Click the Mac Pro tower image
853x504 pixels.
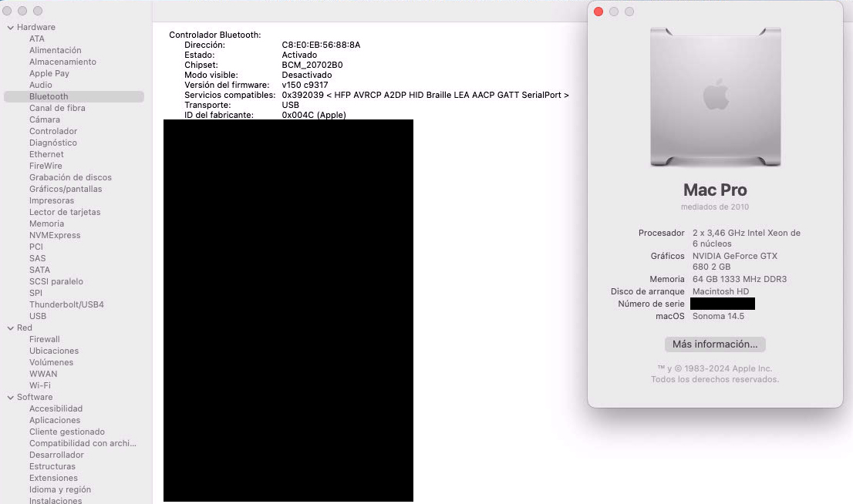[716, 97]
